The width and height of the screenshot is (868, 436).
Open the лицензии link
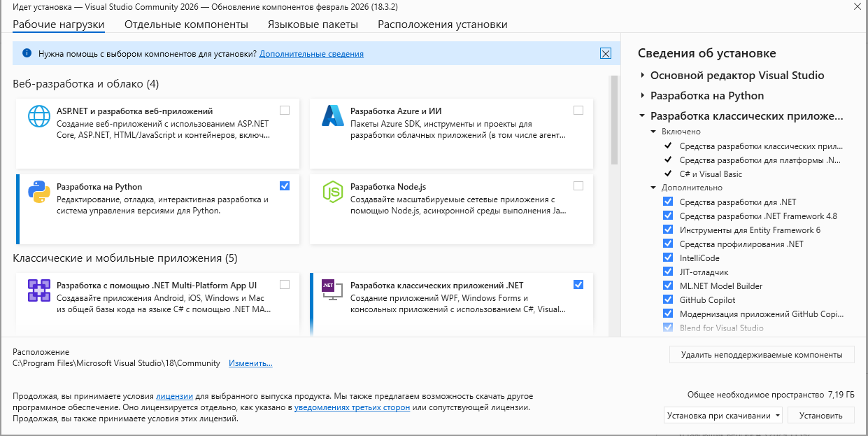click(174, 395)
